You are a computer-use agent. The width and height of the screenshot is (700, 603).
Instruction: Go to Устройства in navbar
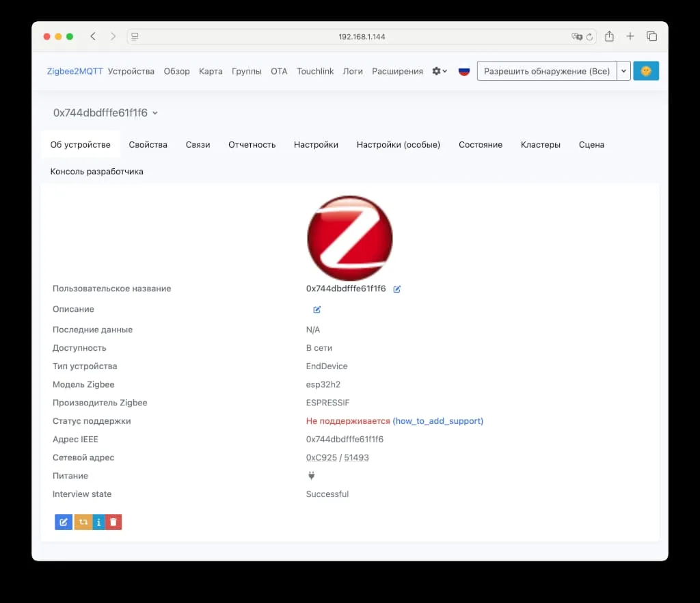(131, 71)
